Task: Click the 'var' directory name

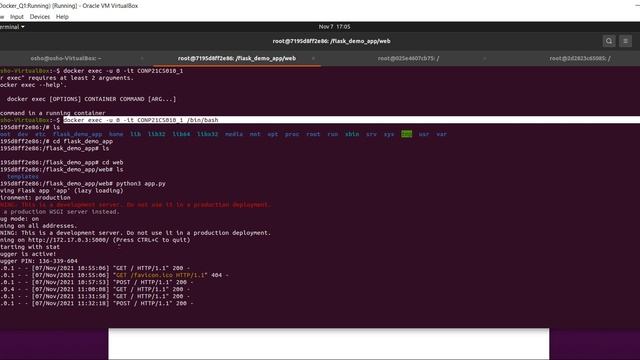Action: point(441,134)
